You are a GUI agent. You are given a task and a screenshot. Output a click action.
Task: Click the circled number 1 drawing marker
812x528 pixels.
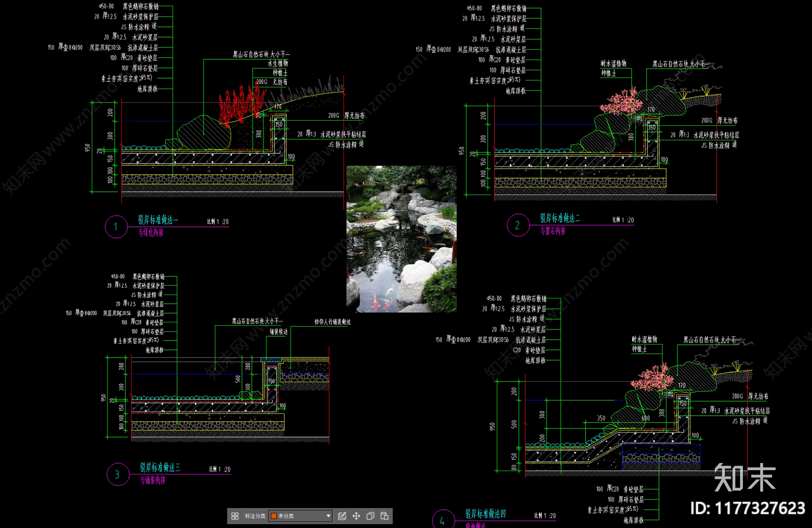click(116, 226)
